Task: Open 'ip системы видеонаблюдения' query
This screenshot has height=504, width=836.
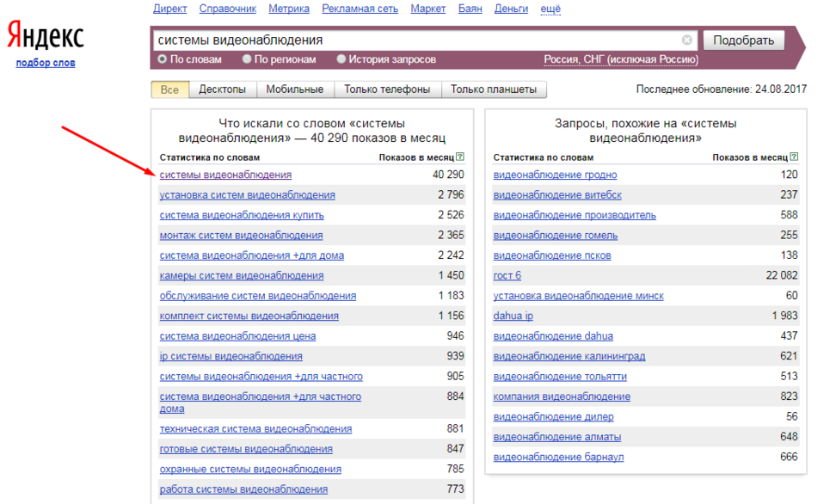Action: click(x=231, y=356)
